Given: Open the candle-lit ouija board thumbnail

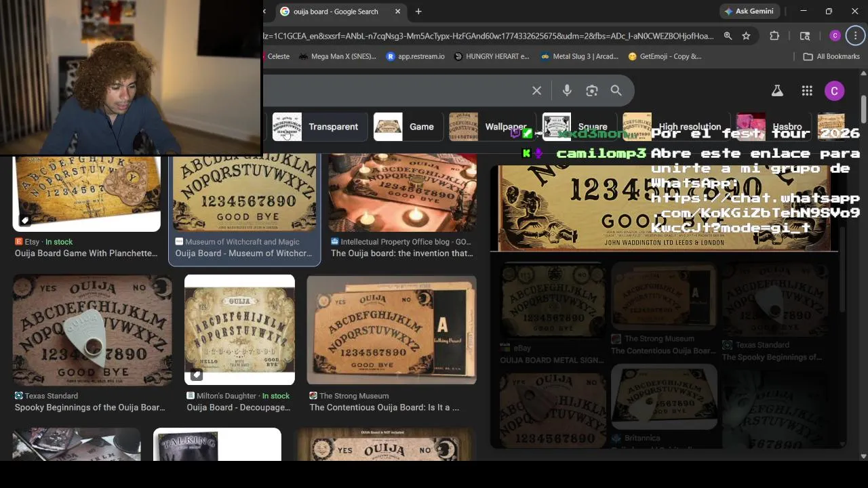Looking at the screenshot, I should pos(403,193).
